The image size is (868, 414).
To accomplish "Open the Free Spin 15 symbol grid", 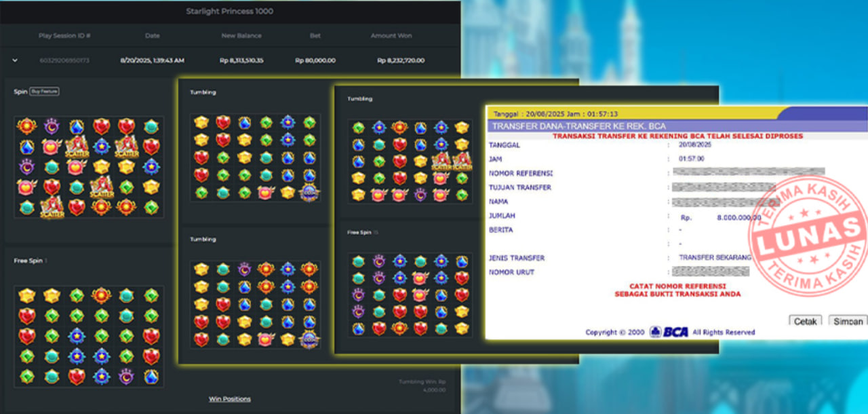I will 410,295.
